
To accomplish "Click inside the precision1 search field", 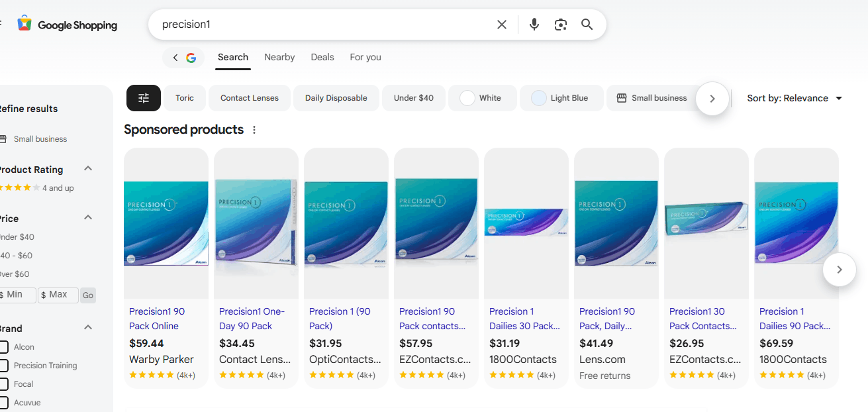I will (324, 25).
